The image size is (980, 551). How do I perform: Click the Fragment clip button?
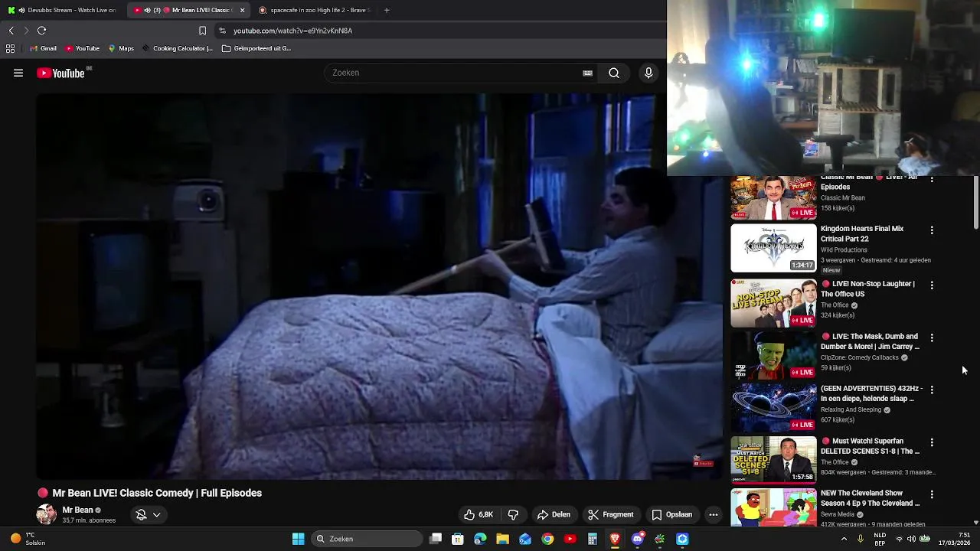click(x=611, y=515)
